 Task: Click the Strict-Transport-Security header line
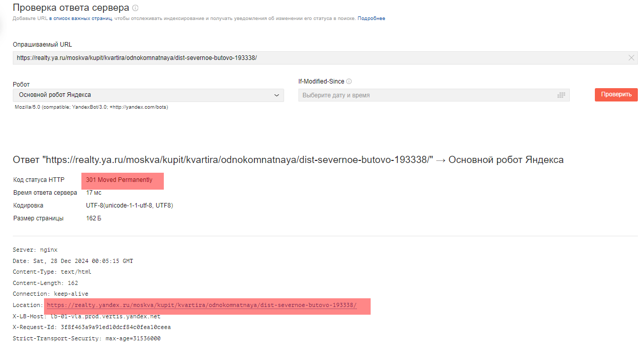pyautogui.click(x=87, y=339)
